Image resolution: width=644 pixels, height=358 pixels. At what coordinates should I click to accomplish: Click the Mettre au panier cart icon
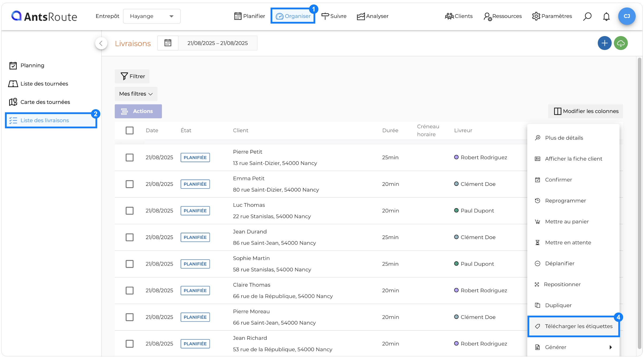[537, 221]
